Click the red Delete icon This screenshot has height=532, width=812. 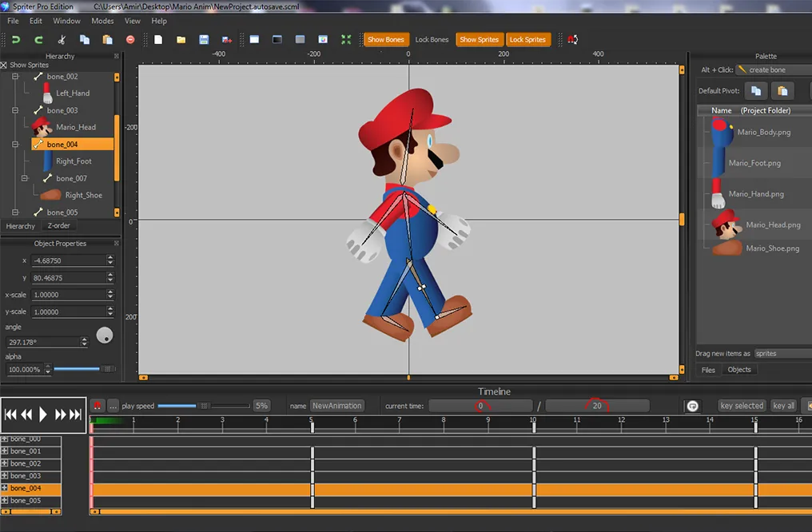click(x=130, y=40)
